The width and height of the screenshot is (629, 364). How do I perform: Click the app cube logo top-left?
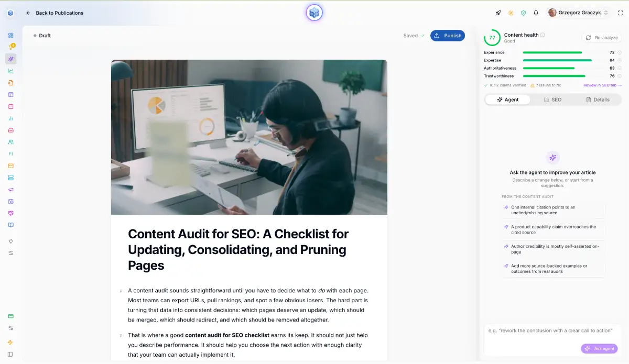pos(10,13)
